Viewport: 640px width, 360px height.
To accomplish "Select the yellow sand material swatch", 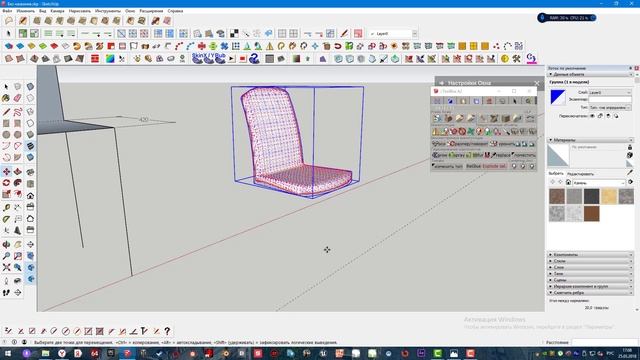I will [x=609, y=196].
